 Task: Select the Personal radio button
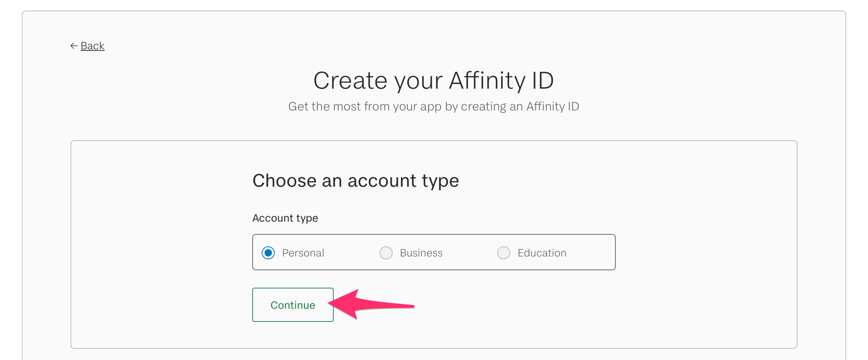[x=268, y=253]
